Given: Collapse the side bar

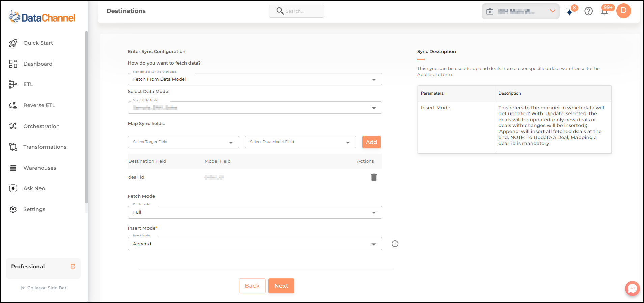Looking at the screenshot, I should click(44, 288).
